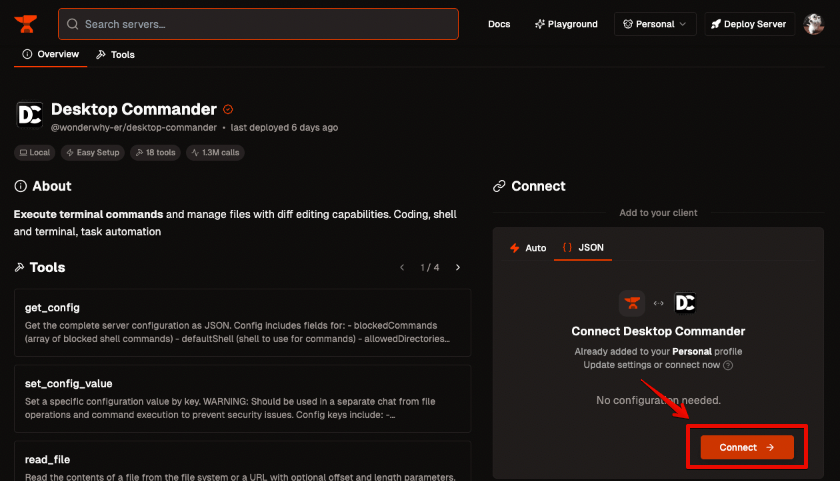Click the Overview tab info icon
Screen dimensions: 840x481
[27, 54]
